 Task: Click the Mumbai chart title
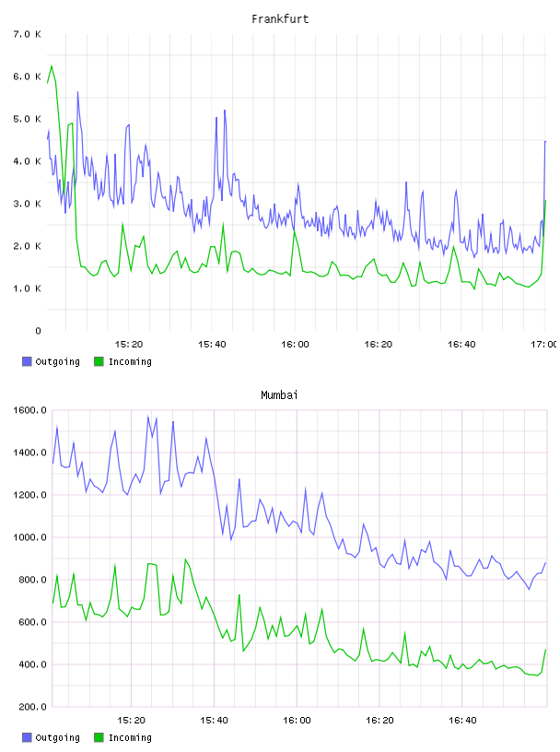tap(279, 395)
